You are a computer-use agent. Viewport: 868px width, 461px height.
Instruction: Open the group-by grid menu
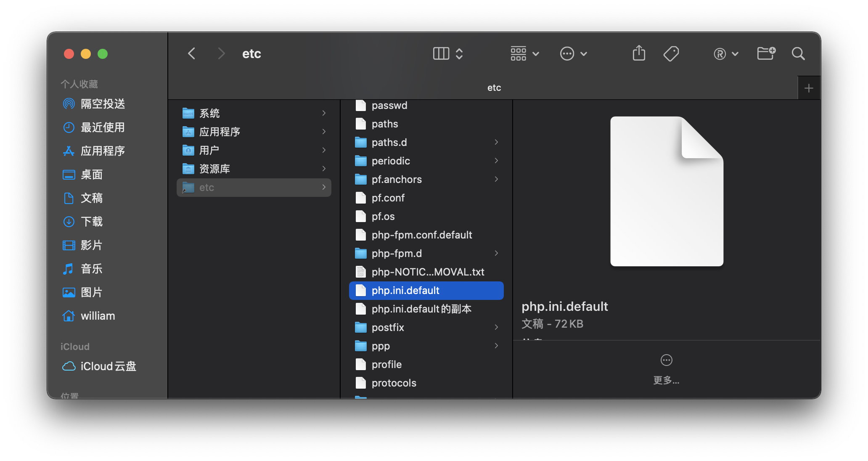point(524,53)
